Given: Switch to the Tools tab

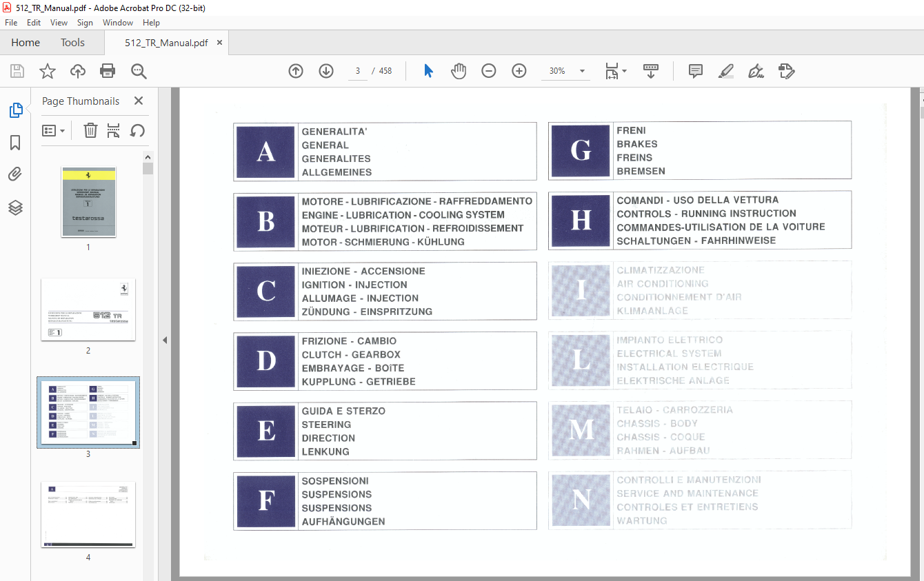Looking at the screenshot, I should click(72, 43).
